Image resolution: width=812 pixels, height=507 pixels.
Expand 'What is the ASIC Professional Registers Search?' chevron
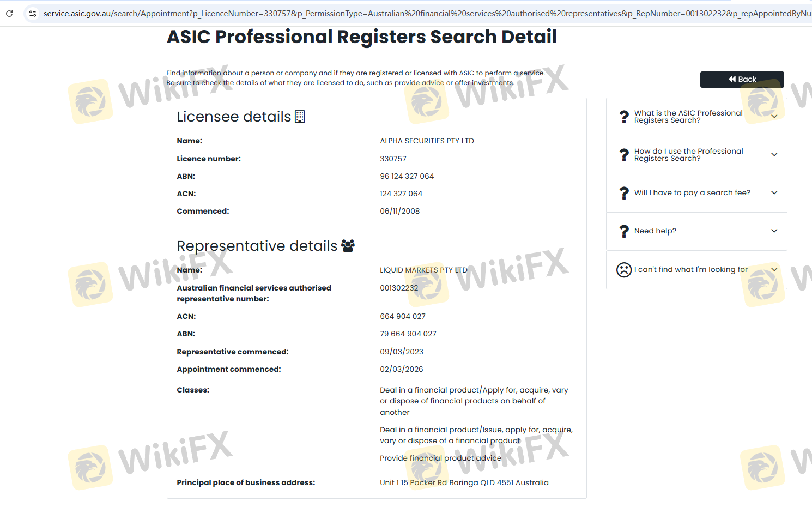[x=774, y=117]
